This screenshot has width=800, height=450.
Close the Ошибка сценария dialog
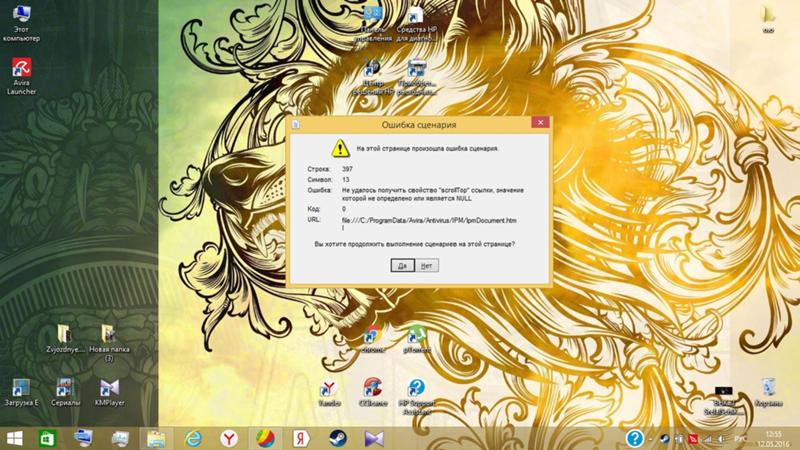(540, 122)
